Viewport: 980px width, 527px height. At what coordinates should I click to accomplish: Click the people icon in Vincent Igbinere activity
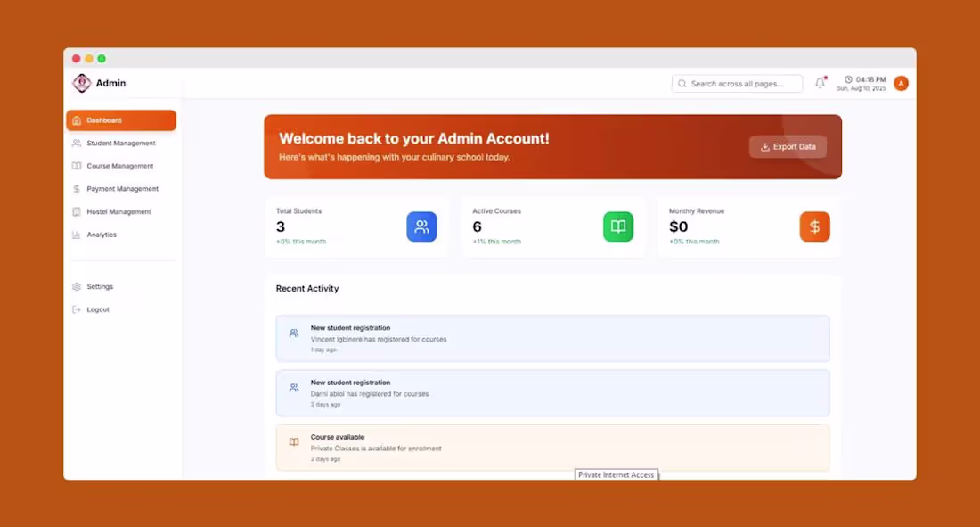(x=294, y=333)
